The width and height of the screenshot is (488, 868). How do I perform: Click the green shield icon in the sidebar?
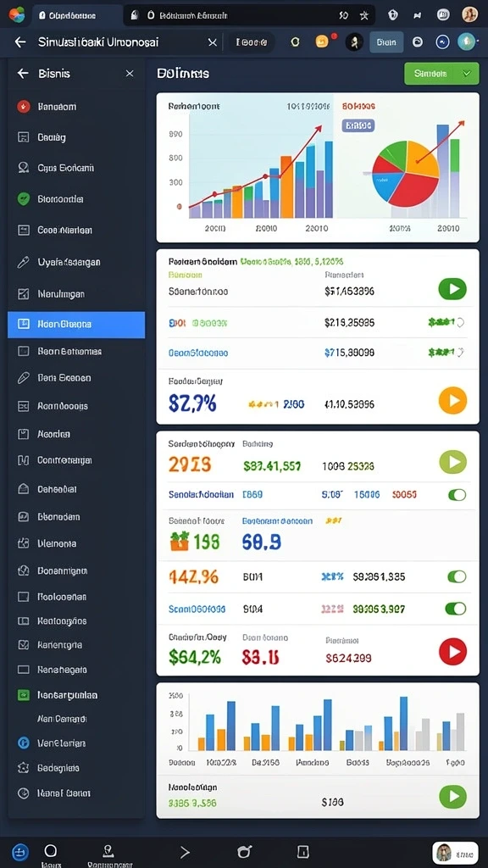[x=23, y=198]
